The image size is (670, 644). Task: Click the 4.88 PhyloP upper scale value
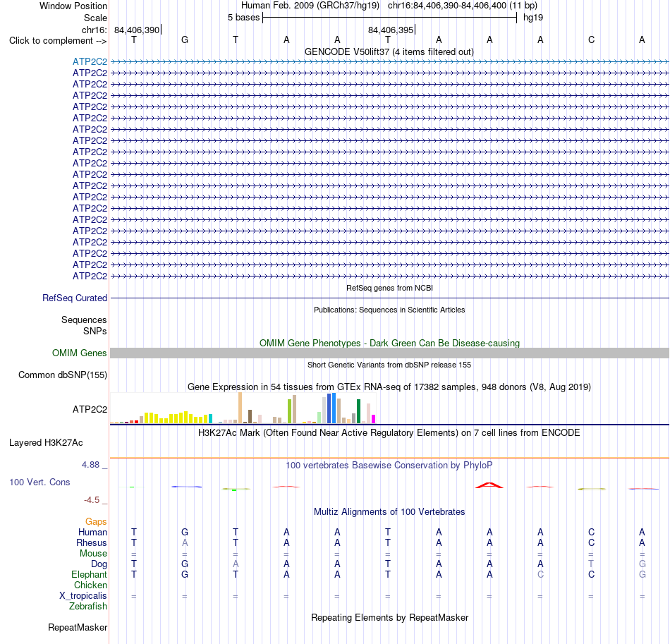point(90,465)
